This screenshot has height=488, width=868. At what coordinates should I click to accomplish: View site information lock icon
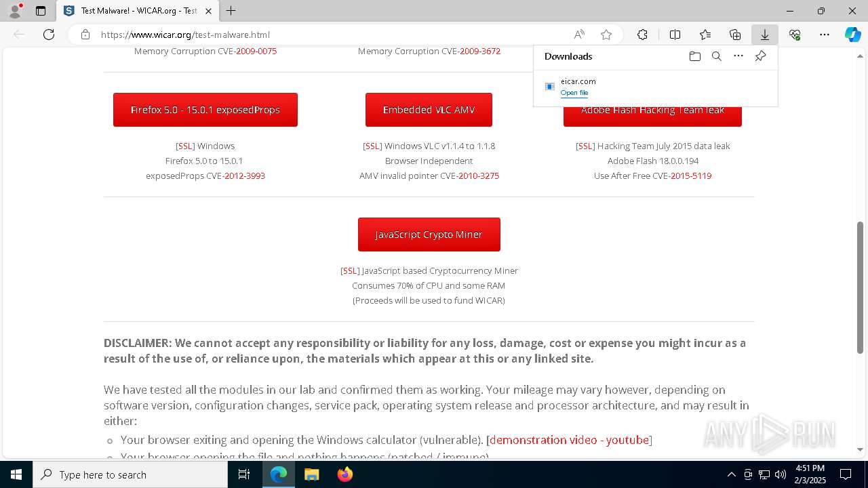(85, 35)
